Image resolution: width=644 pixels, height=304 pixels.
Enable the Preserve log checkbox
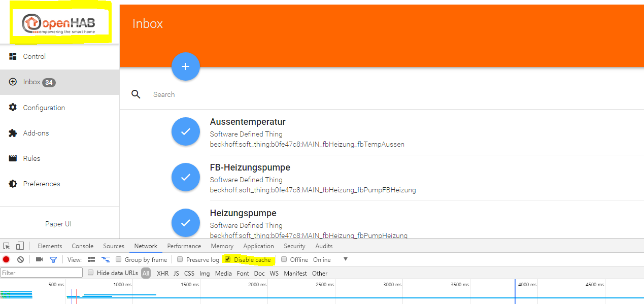(180, 259)
